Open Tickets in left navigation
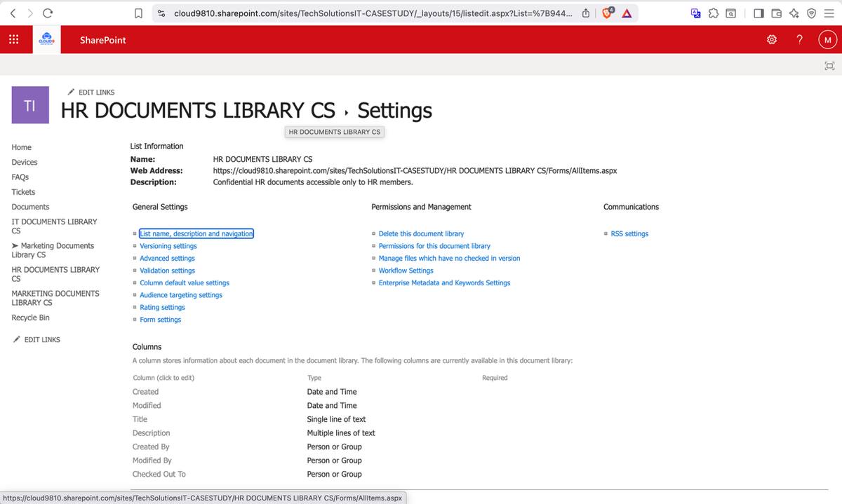This screenshot has height=504, width=842. coord(23,192)
